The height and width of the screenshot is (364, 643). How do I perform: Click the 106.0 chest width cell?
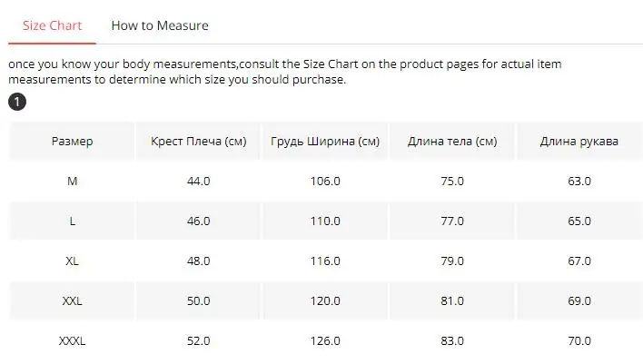click(x=325, y=181)
